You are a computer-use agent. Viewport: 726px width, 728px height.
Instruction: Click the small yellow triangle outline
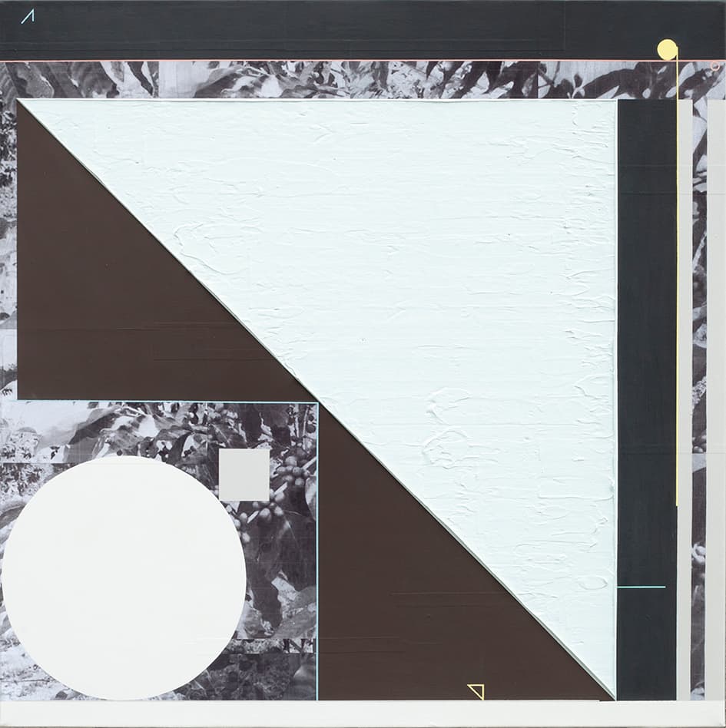[x=476, y=691]
